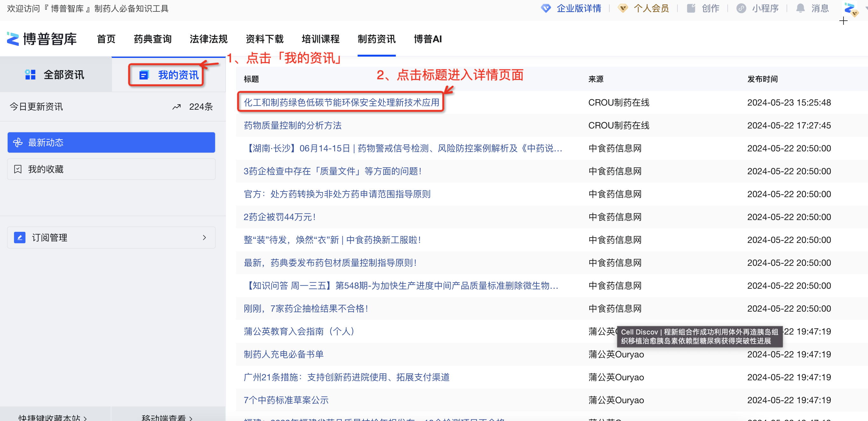
Task: Open article 3药企检查中存在「质量文件」等方面的问题
Action: tap(332, 171)
